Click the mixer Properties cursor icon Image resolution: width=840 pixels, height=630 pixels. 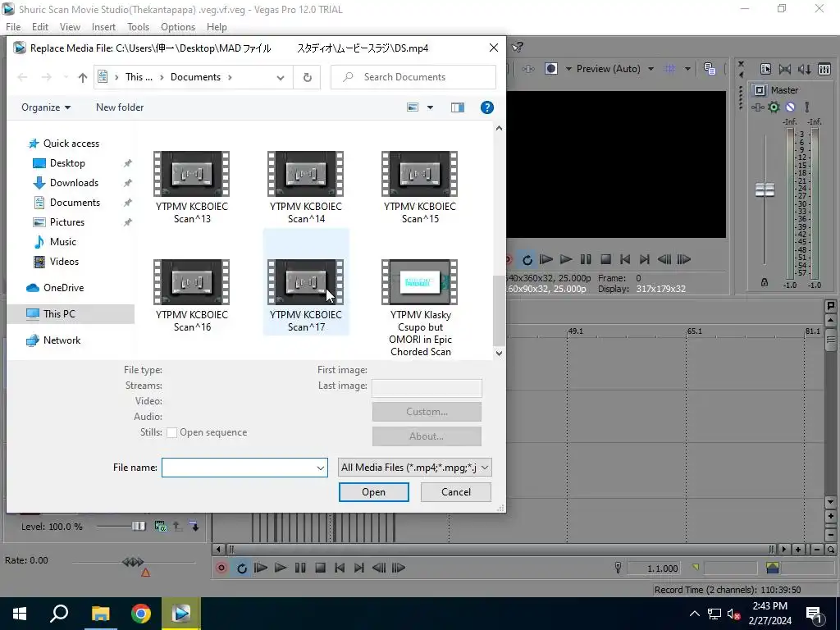coord(765,69)
